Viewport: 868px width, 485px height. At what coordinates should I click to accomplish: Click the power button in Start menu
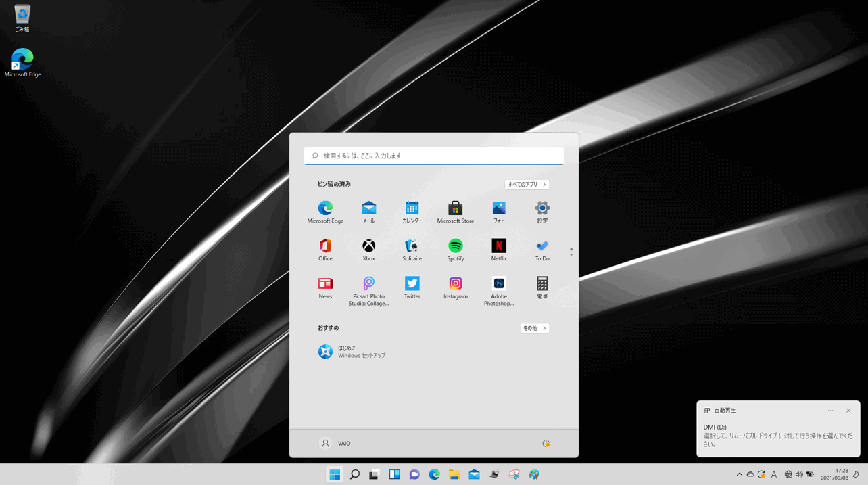pyautogui.click(x=546, y=444)
